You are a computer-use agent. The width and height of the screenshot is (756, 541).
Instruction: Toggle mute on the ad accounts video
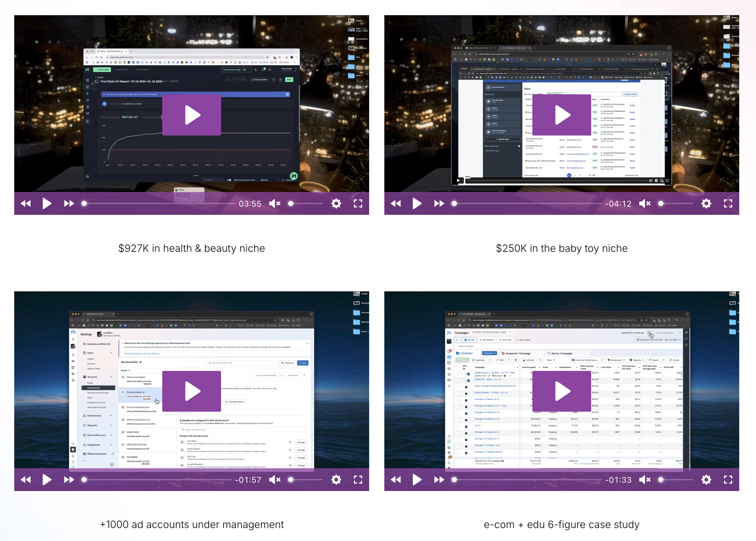(275, 480)
